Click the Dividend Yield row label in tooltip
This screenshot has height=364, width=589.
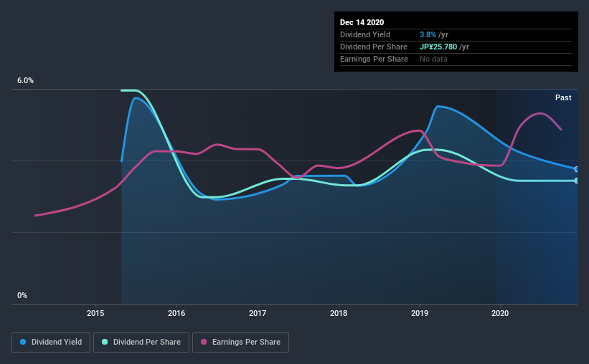[365, 34]
